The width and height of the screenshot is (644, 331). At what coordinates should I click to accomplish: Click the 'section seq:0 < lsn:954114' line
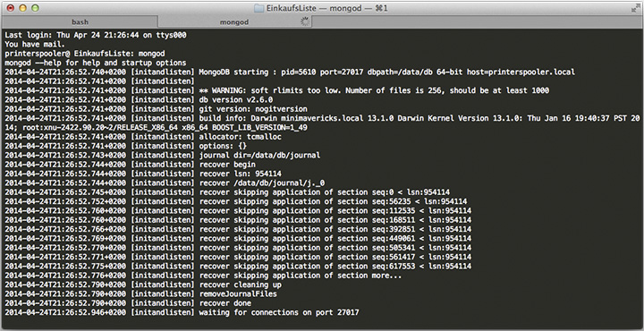[227, 192]
